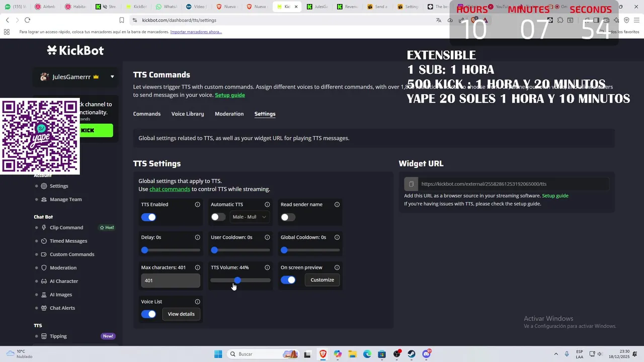
Task: Switch off the Voice List toggle
Action: [x=148, y=314]
